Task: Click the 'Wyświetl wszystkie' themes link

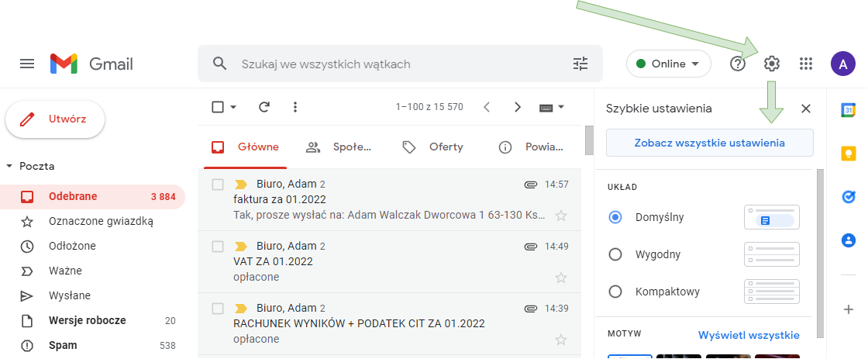Action: (x=748, y=335)
